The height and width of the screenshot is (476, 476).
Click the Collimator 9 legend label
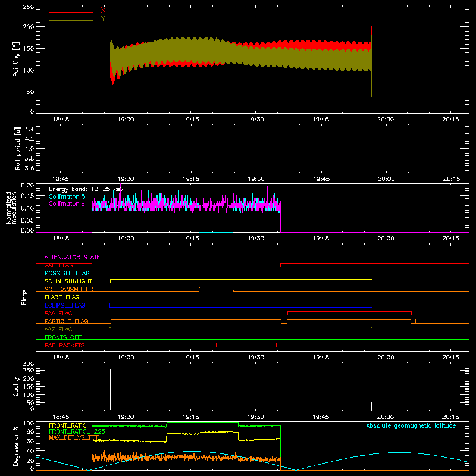pos(67,203)
